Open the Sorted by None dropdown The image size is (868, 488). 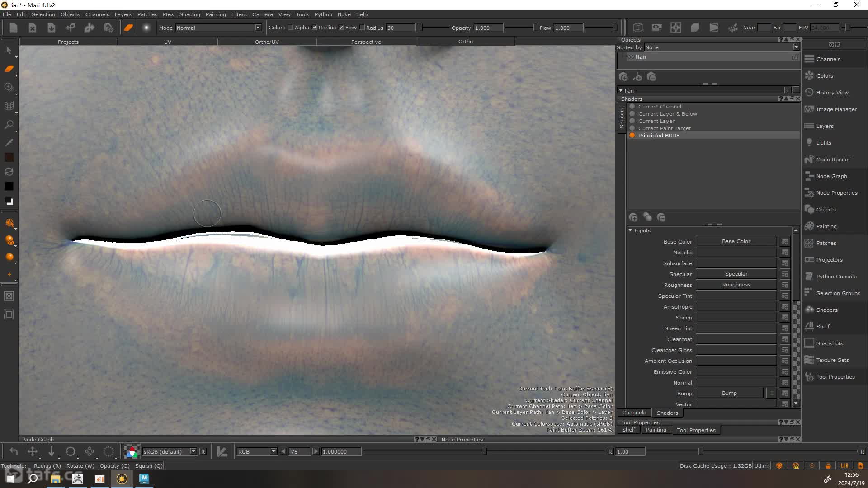[722, 47]
